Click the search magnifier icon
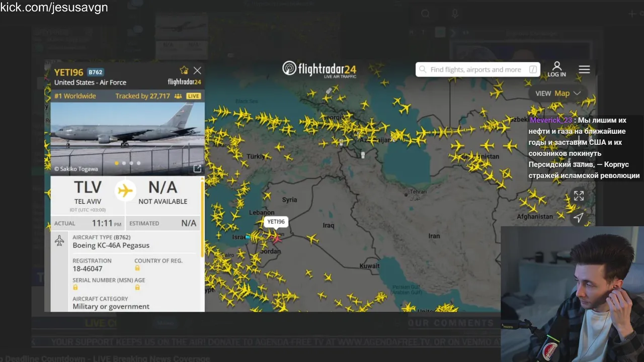The width and height of the screenshot is (644, 362). coord(423,69)
